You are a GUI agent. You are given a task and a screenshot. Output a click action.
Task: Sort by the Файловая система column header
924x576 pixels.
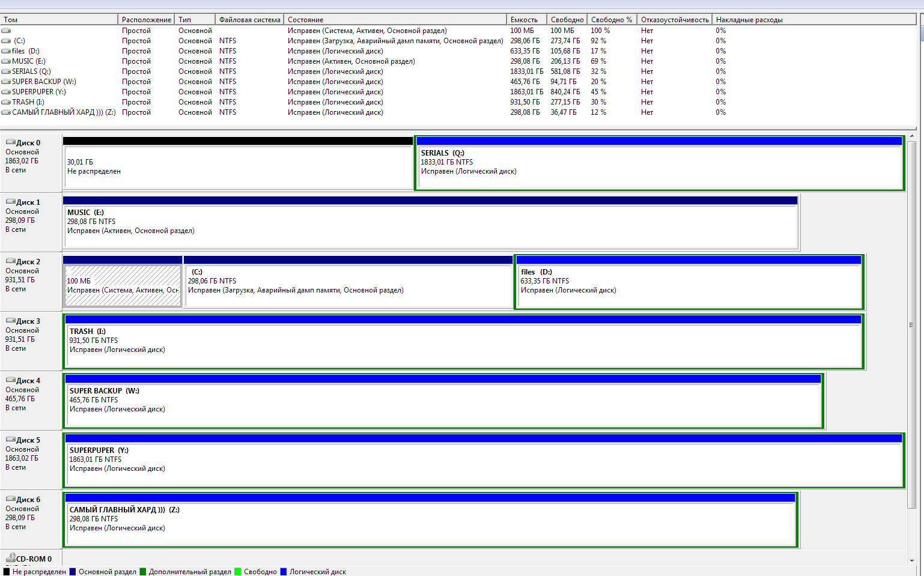point(250,20)
